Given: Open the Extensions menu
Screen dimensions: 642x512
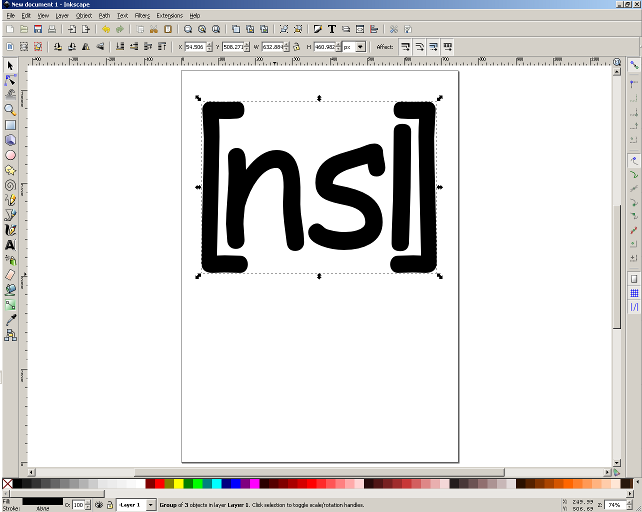Looking at the screenshot, I should (x=169, y=16).
